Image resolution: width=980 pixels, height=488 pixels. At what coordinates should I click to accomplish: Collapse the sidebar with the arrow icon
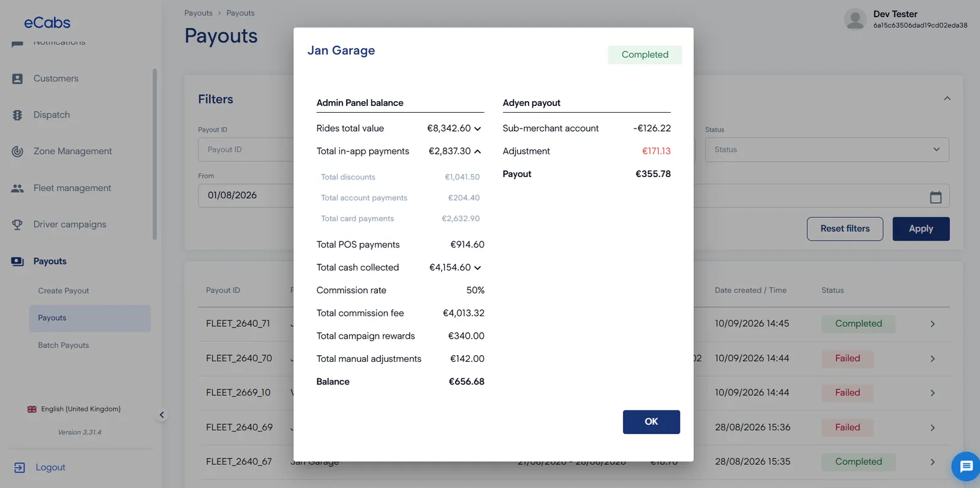(162, 415)
